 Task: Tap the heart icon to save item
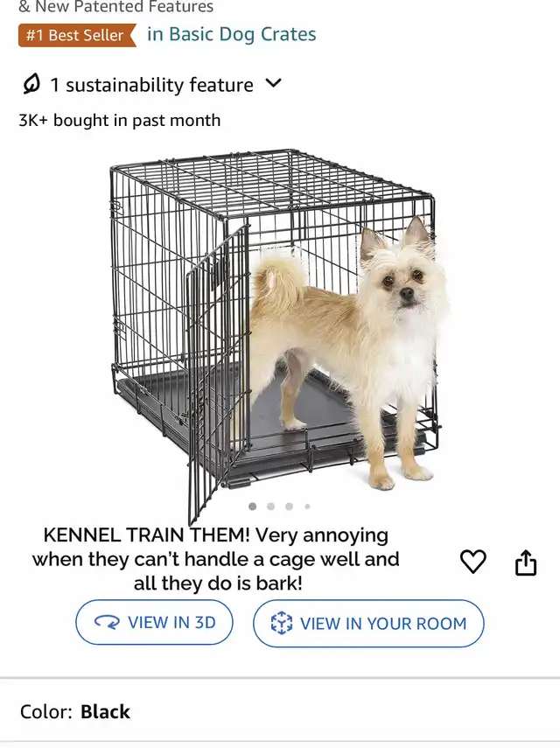click(472, 561)
